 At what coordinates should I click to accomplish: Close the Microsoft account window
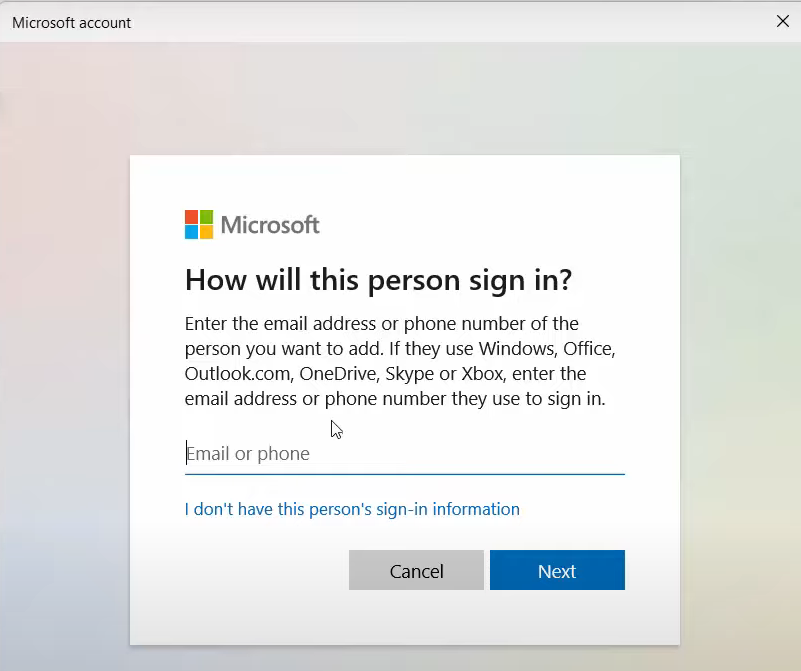782,21
